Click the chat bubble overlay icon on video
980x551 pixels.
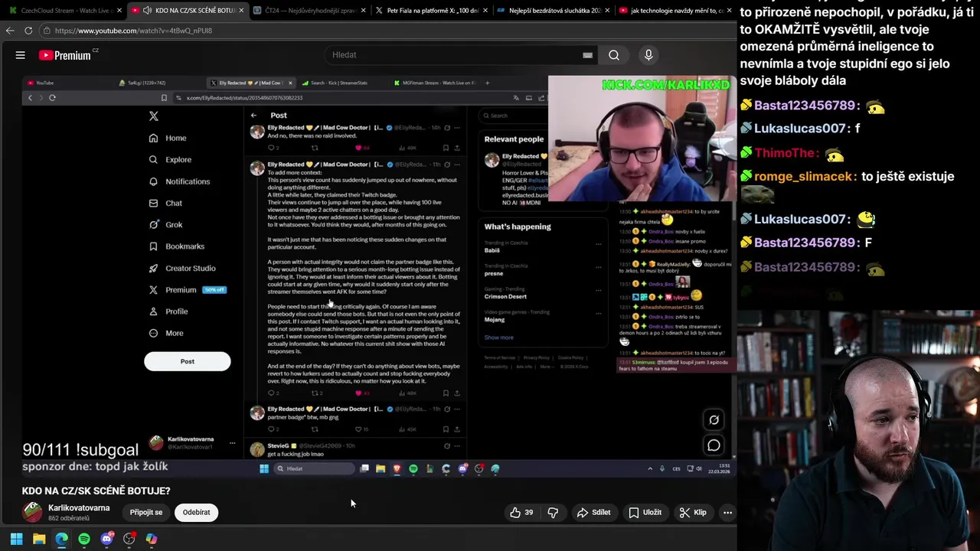pos(714,445)
